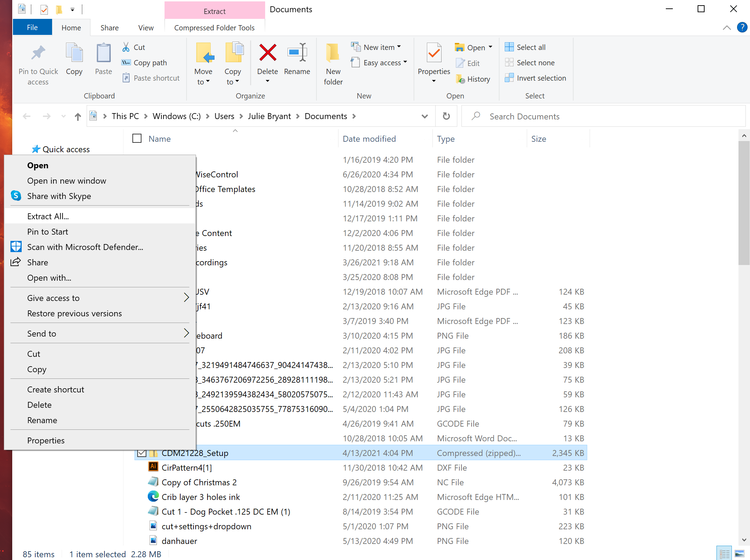The width and height of the screenshot is (750, 560).
Task: Navigate to Julie Bryant via breadcrumb
Action: point(269,116)
